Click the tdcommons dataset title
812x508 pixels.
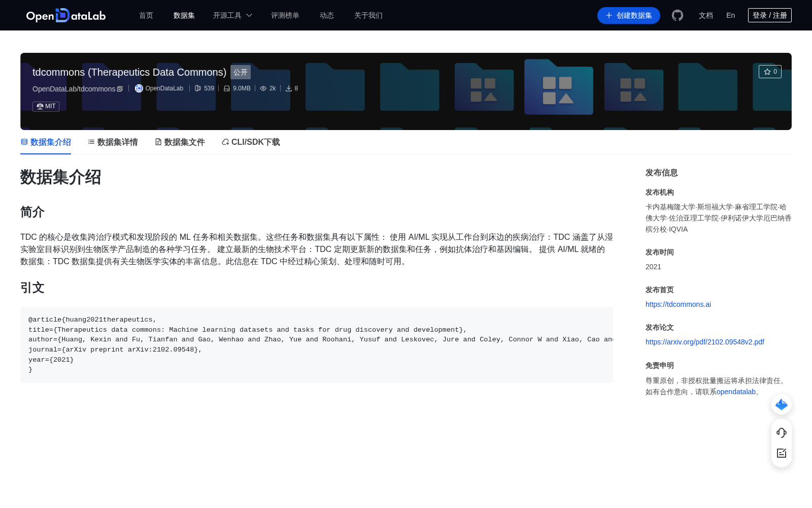pos(129,72)
